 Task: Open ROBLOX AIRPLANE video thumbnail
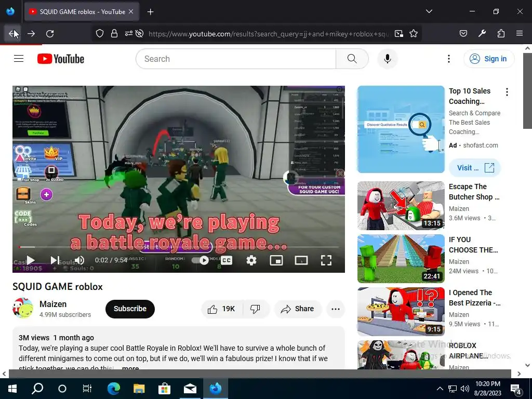click(401, 354)
